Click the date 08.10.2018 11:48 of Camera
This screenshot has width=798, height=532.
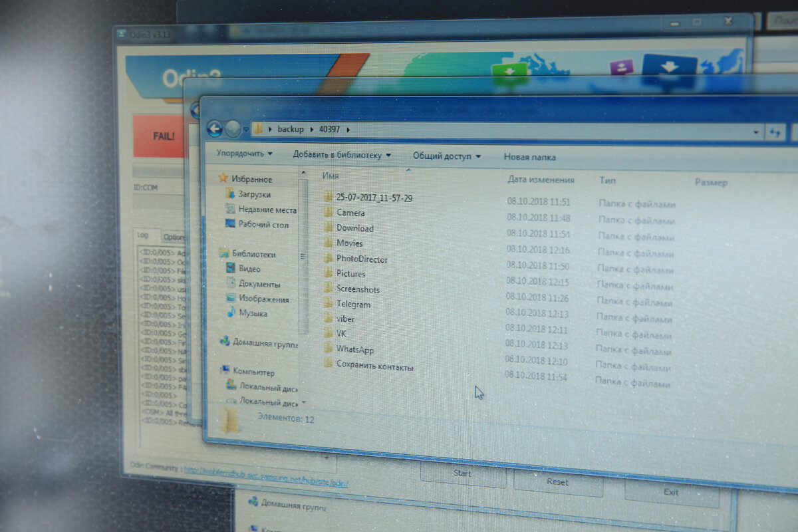pos(538,218)
